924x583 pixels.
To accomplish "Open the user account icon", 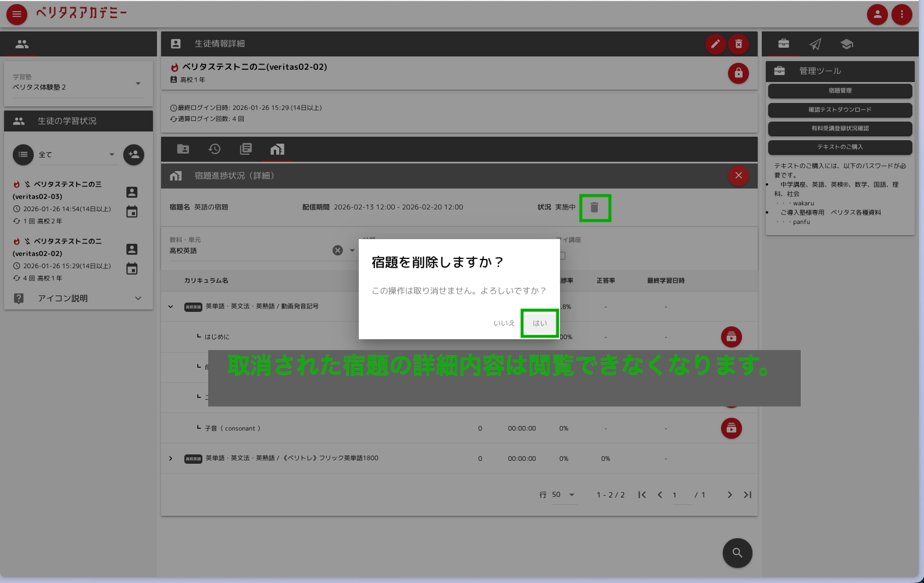I will [x=877, y=14].
